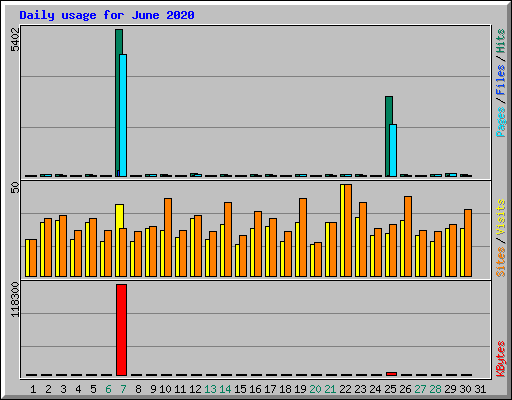The width and height of the screenshot is (512, 400).
Task: Click day label '15' on the x-axis
Action: [240, 389]
